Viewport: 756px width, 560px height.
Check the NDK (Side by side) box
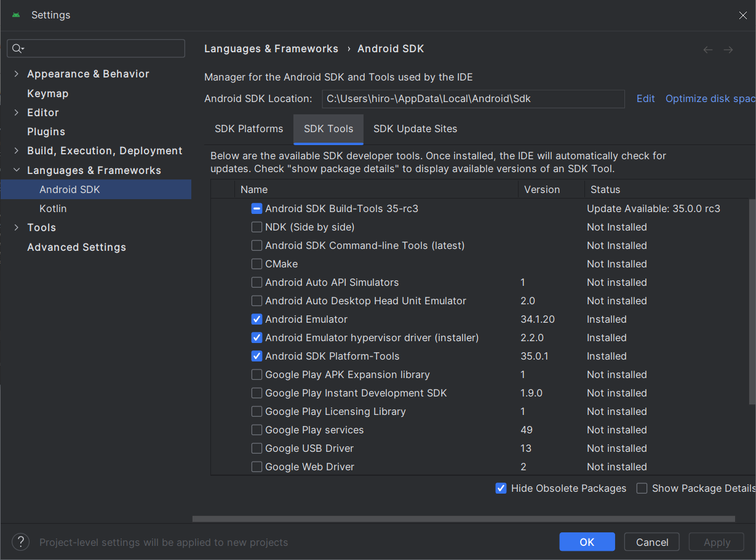[x=257, y=227]
